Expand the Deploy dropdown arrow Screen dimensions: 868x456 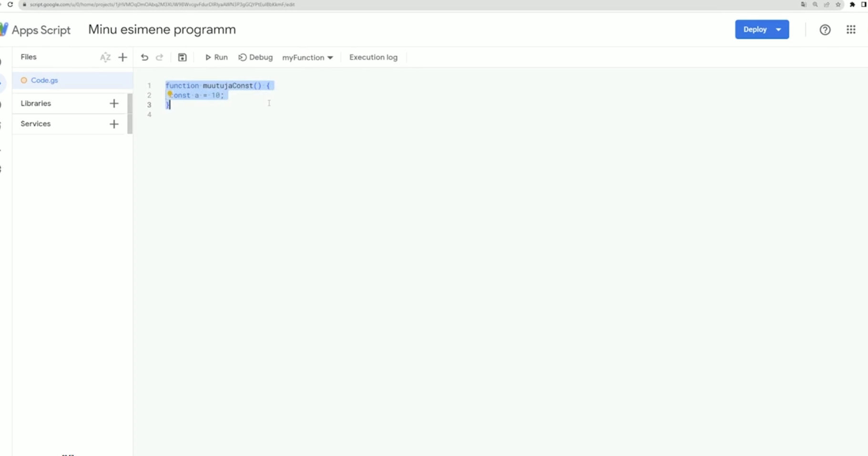(x=779, y=30)
